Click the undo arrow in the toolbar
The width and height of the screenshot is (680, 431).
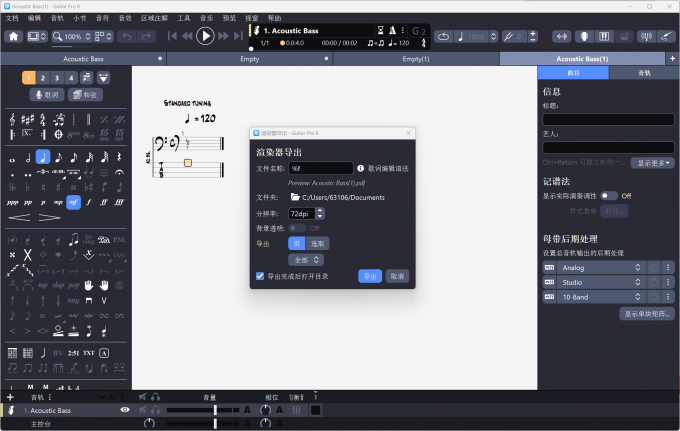(126, 36)
